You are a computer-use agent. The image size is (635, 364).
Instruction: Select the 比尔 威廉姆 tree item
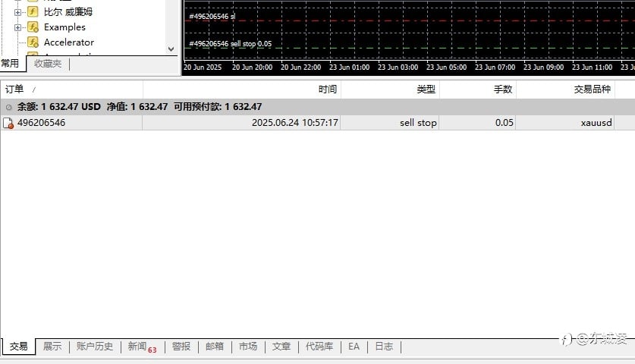tap(68, 11)
